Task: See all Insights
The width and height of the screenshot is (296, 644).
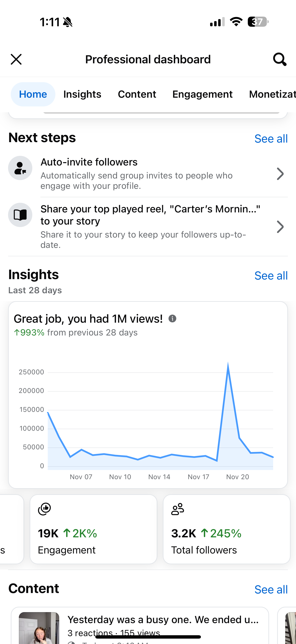Action: (x=271, y=276)
